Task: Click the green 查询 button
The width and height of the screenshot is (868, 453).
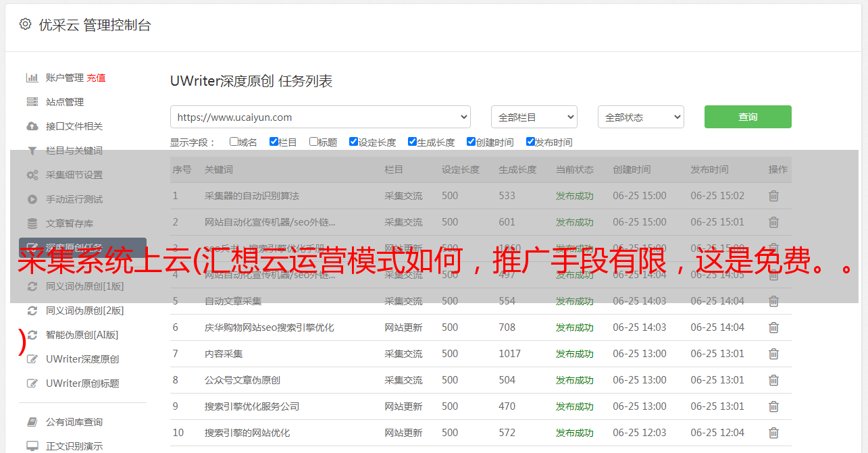Action: [x=748, y=117]
